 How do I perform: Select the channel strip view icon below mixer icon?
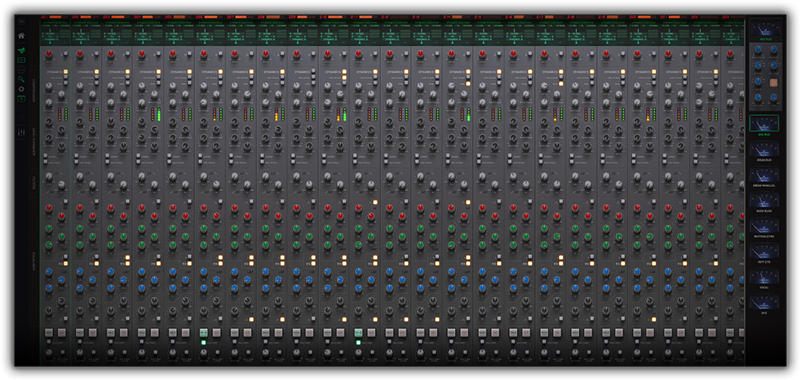click(x=21, y=60)
